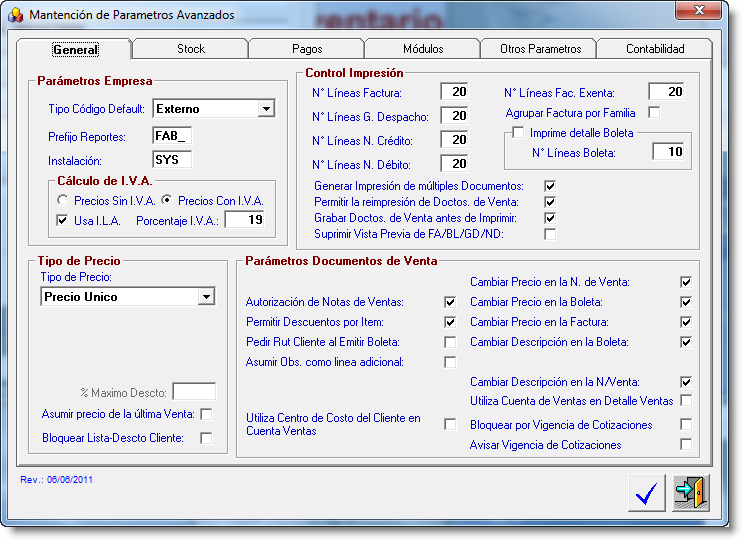
Task: Open the Contabilidad tab
Action: pos(655,49)
